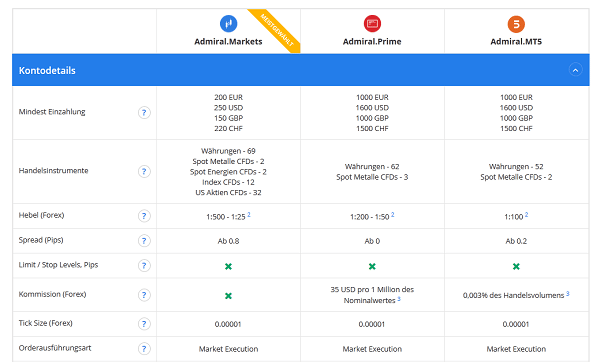
Task: Click footnote 3 after Nominalwertes
Action: point(399,298)
